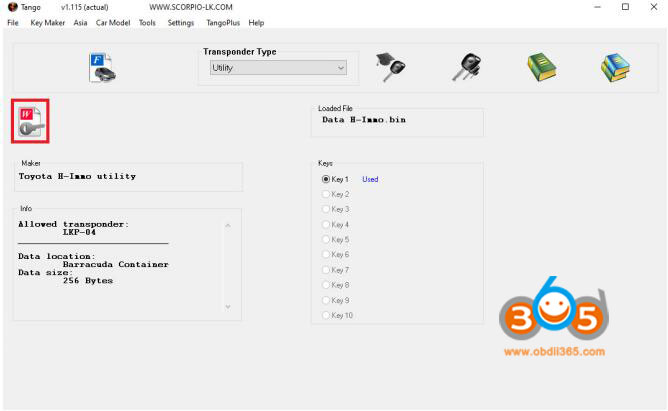Open the TangoPlus menu
Image resolution: width=668 pixels, height=411 pixels.
(223, 23)
